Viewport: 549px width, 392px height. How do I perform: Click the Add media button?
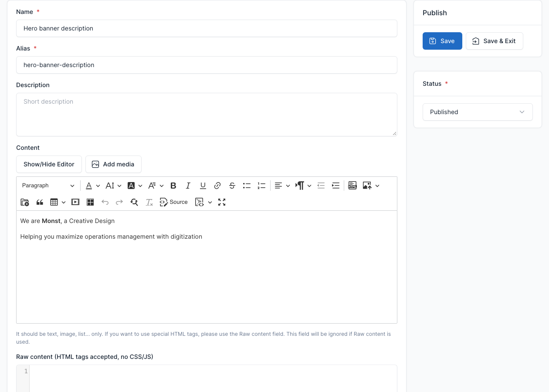click(x=113, y=164)
